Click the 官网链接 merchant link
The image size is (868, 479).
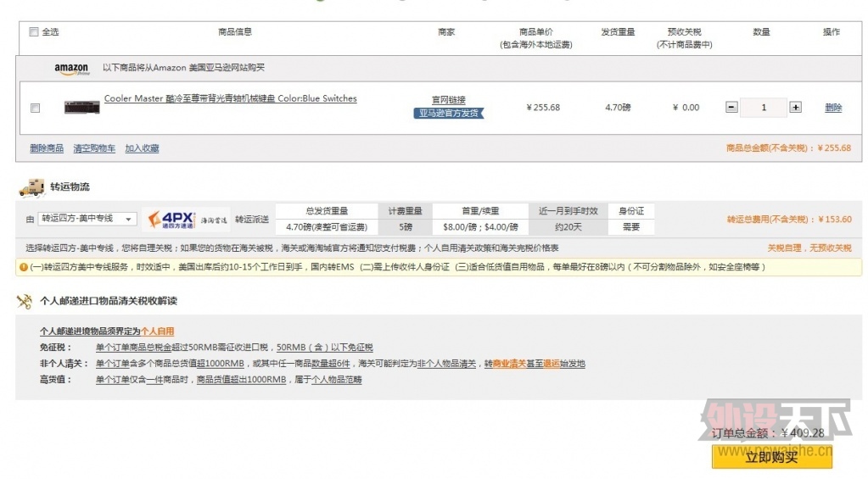tap(448, 100)
